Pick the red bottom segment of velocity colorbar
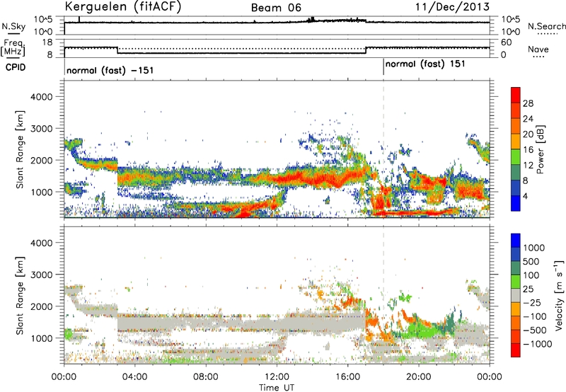Viewport: 566px width, 392px height. 516,350
